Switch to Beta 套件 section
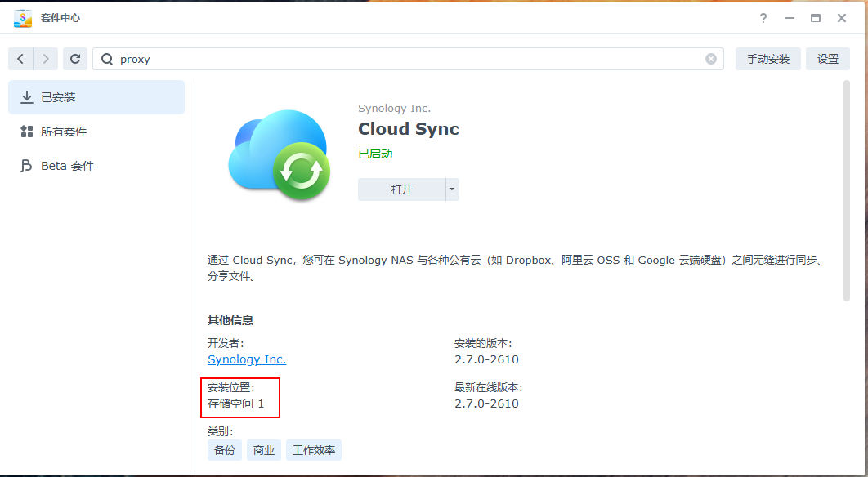This screenshot has height=477, width=868. click(x=96, y=166)
